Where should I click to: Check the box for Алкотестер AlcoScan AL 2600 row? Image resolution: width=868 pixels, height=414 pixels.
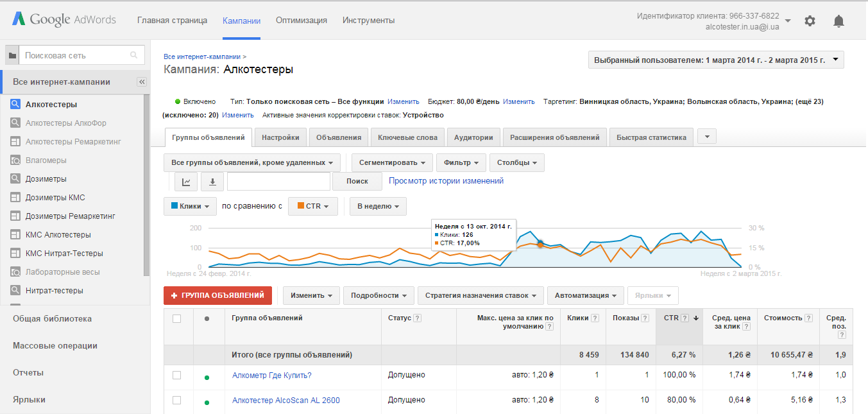[x=177, y=400]
